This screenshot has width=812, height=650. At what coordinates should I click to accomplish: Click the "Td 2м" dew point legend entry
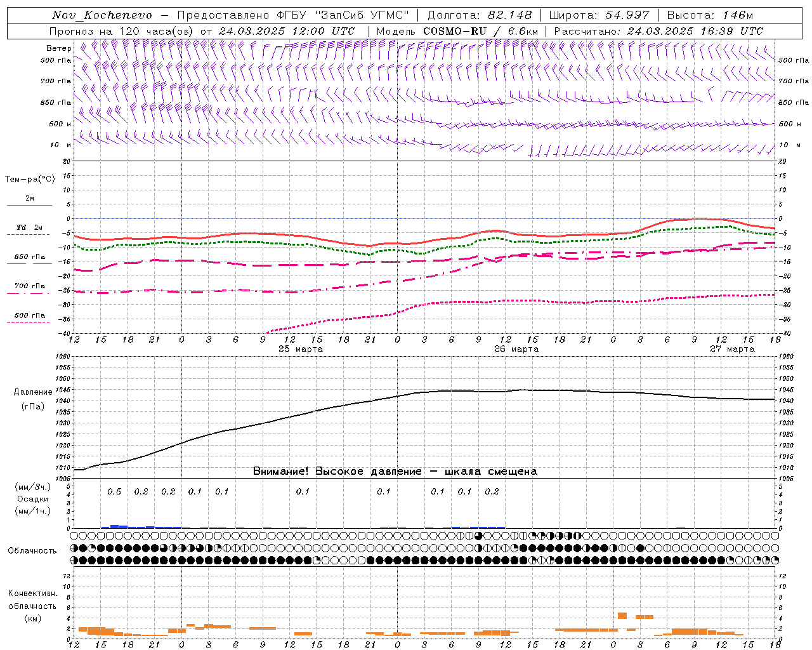click(30, 227)
